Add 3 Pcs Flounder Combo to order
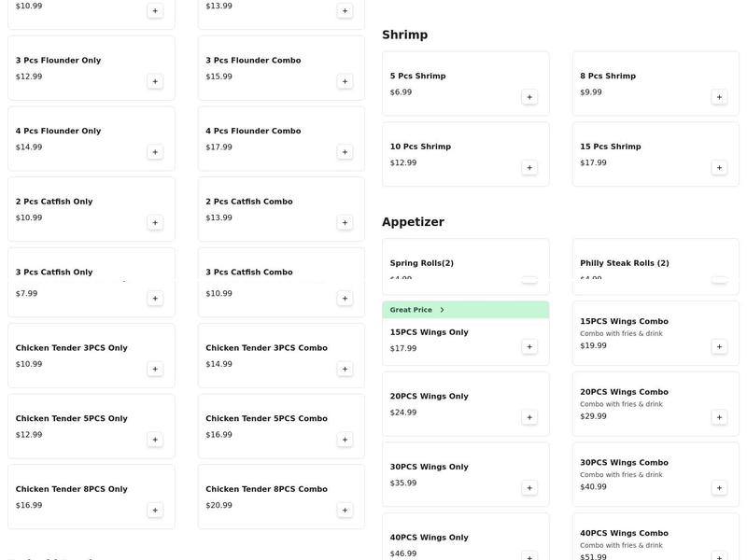Viewport: 747px width, 560px height. click(x=345, y=81)
